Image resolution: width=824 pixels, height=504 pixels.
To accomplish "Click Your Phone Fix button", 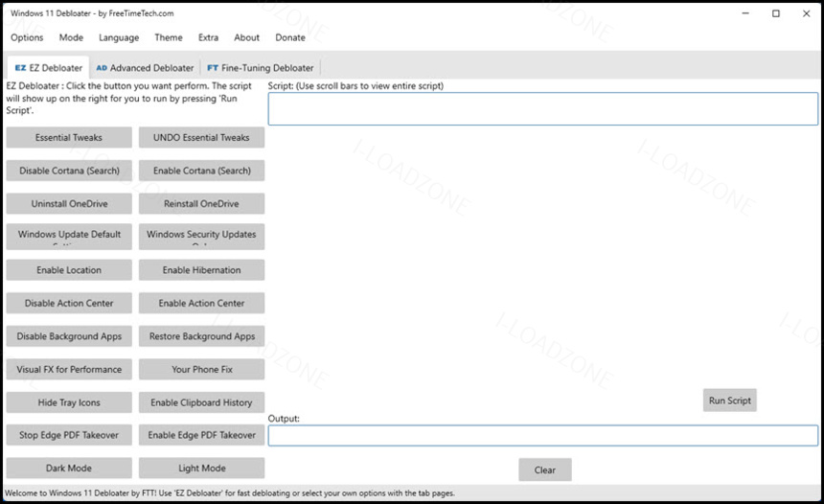I will point(201,369).
